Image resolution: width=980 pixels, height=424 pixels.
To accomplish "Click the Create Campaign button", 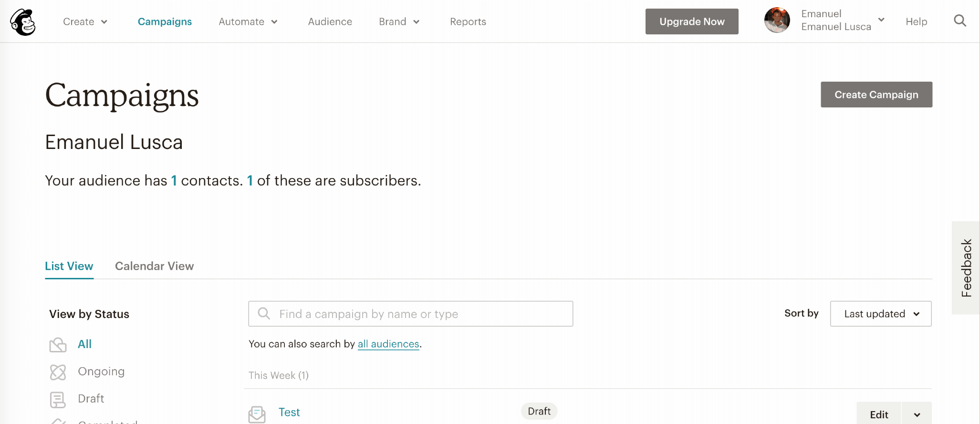I will [x=876, y=95].
